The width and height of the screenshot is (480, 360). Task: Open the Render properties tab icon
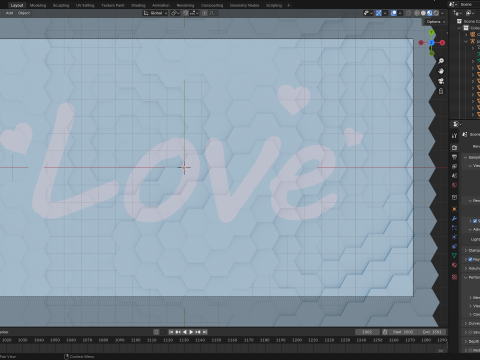(x=454, y=147)
